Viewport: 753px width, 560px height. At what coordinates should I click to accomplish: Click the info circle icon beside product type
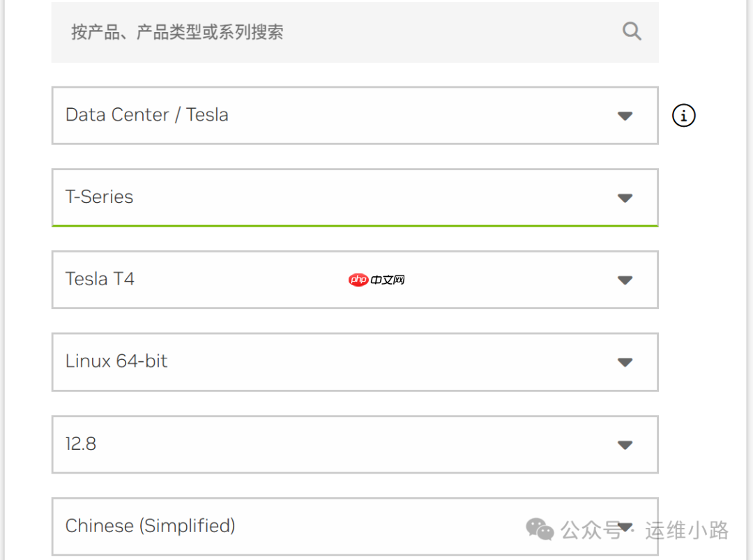point(683,116)
